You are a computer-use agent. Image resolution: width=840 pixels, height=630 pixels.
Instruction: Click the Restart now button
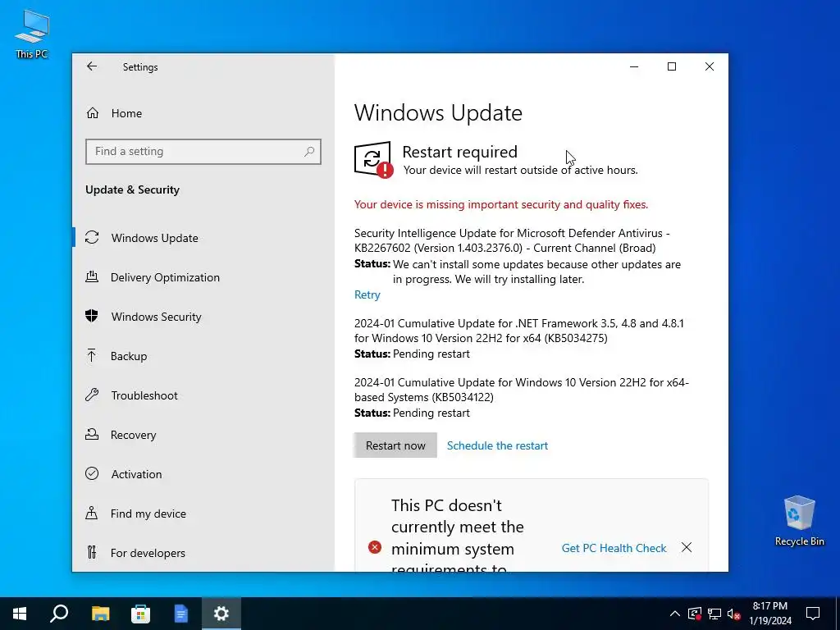(395, 445)
